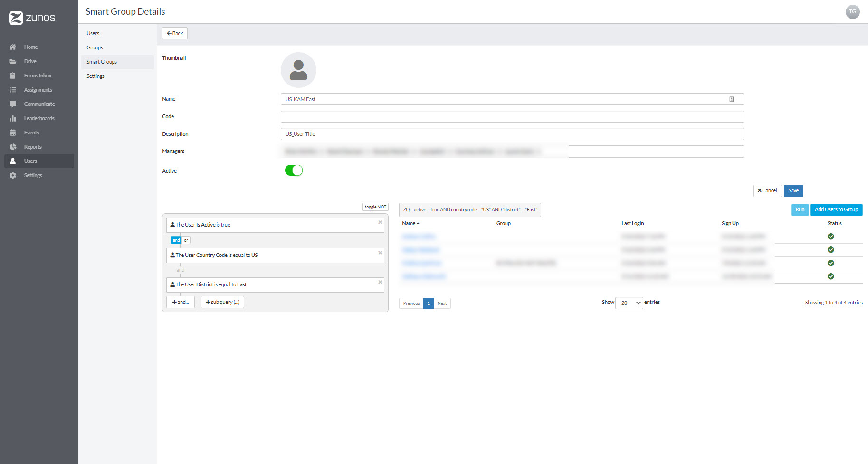Sort by the Group column header

pyautogui.click(x=504, y=223)
